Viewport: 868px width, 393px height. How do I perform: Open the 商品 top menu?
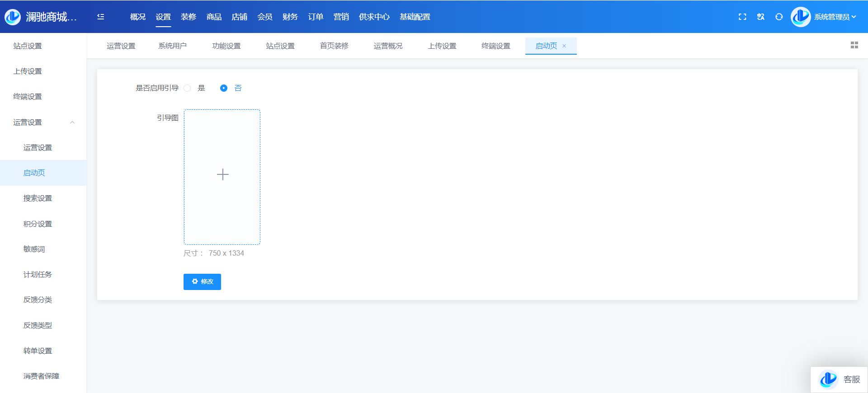click(x=214, y=17)
